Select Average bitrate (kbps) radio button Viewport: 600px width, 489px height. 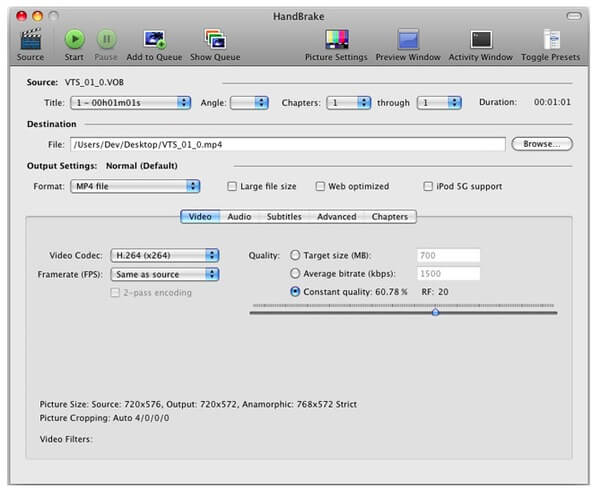tap(295, 273)
